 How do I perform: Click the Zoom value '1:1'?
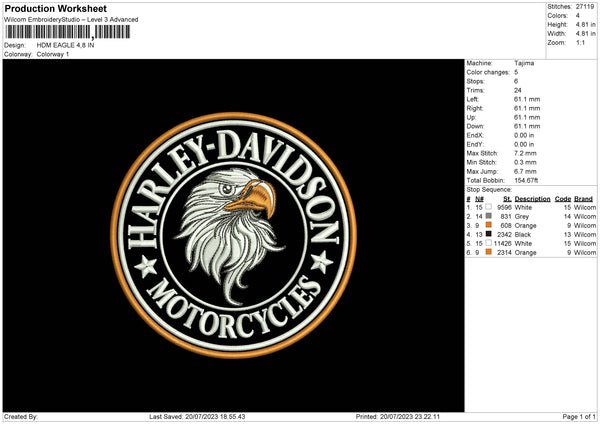coord(580,42)
